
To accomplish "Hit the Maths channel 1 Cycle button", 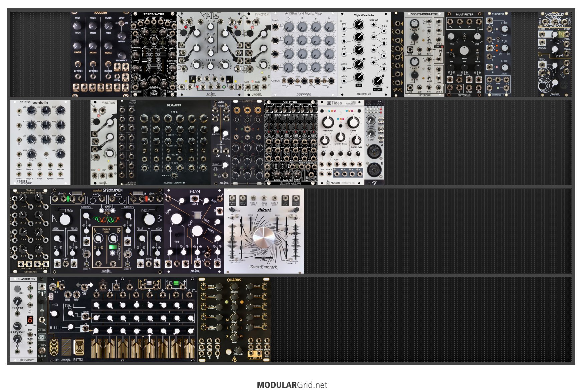I will click(x=183, y=33).
